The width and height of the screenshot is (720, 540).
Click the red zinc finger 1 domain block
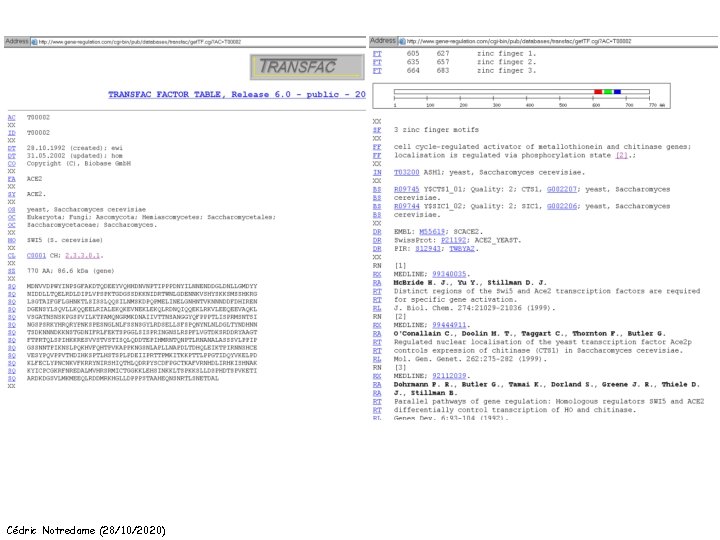point(598,92)
